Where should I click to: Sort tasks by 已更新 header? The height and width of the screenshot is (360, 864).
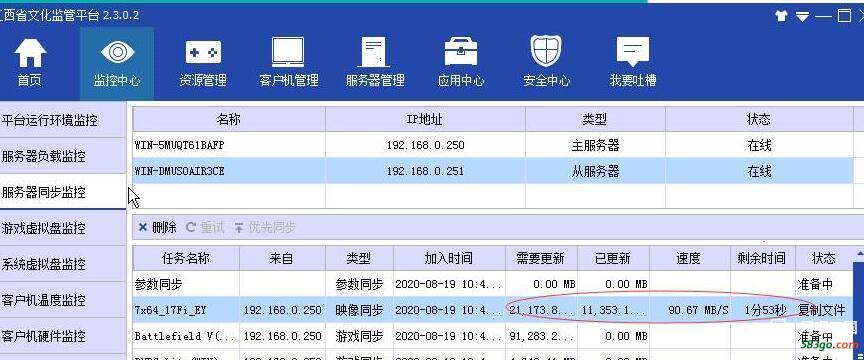[x=613, y=258]
